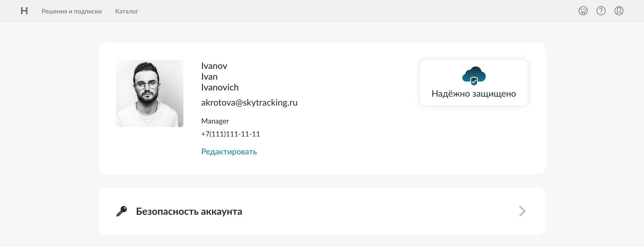Click the Надёжно защищено label text

(x=474, y=94)
